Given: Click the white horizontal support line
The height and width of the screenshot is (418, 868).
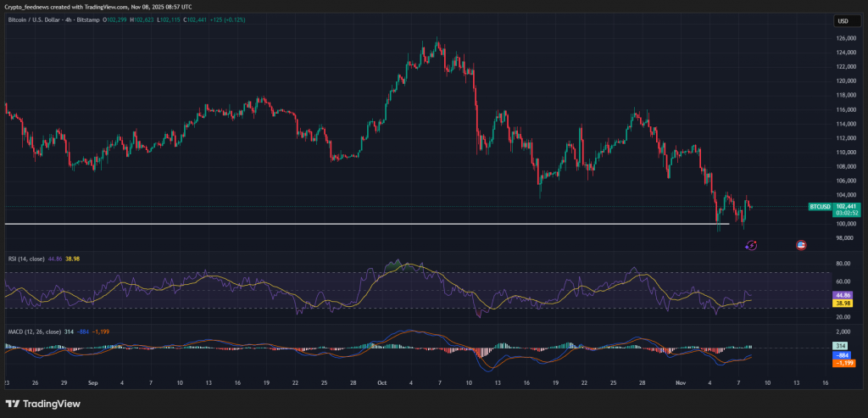Looking at the screenshot, I should coord(339,224).
